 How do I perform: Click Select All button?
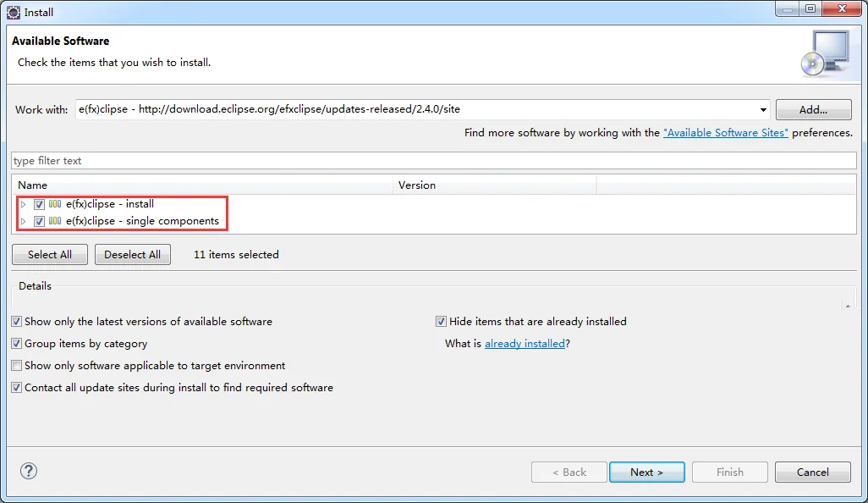50,254
